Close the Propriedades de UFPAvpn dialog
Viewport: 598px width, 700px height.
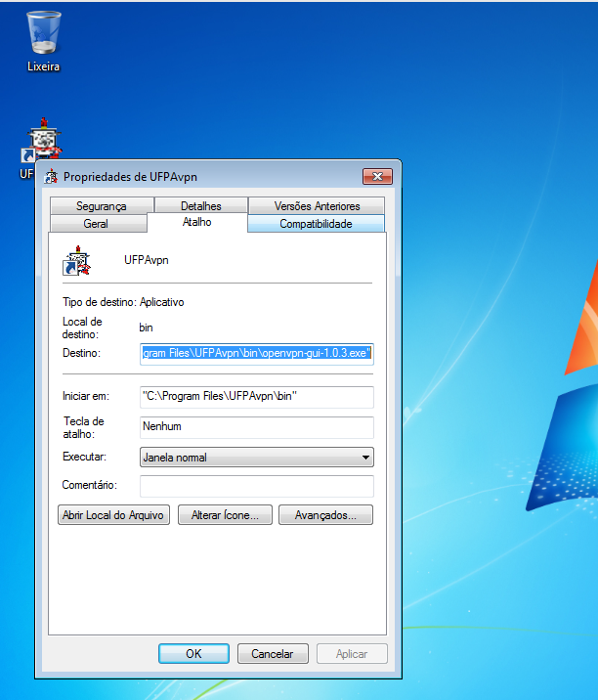tap(377, 176)
